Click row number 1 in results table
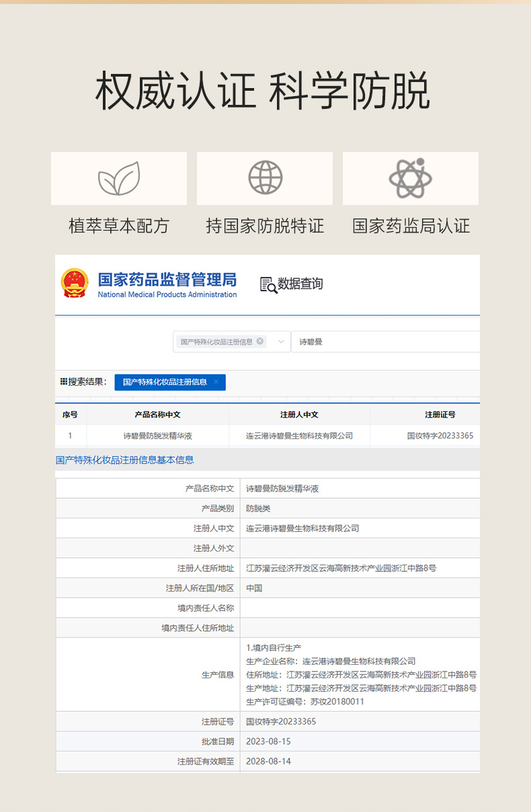This screenshot has height=812, width=531. point(70,436)
